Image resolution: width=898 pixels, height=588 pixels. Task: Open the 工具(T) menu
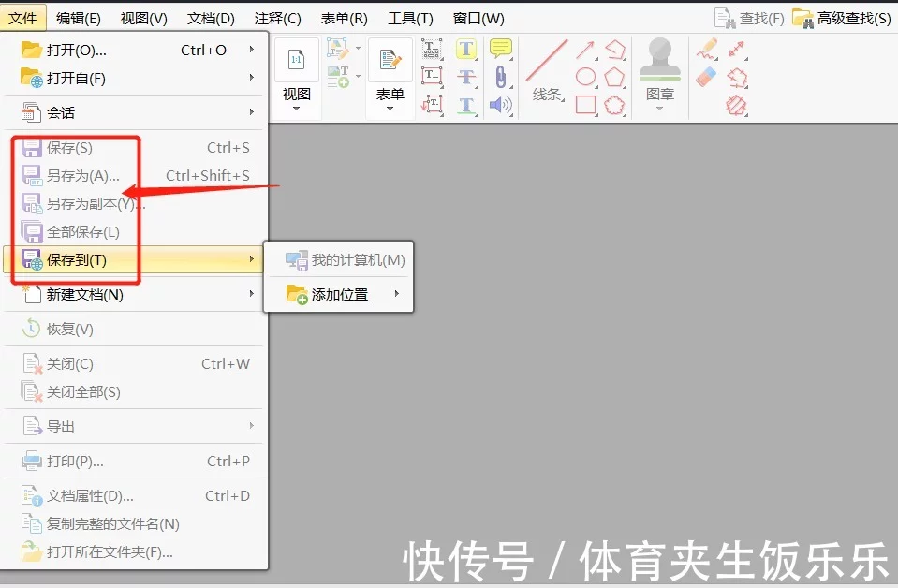[410, 19]
